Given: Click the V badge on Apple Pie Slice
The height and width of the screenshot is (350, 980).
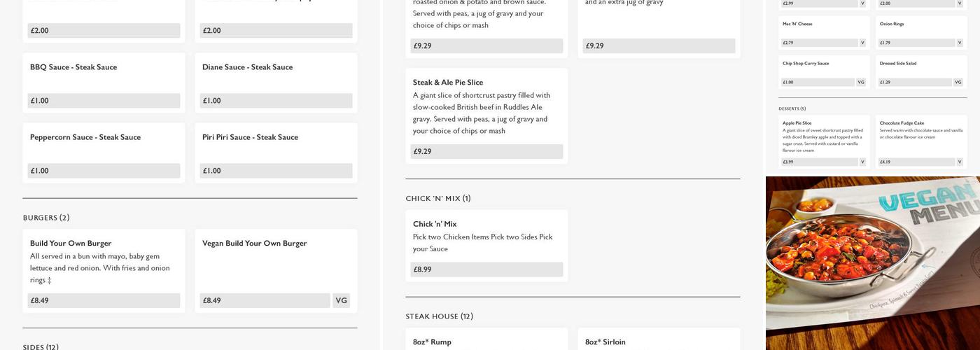Looking at the screenshot, I should click(x=862, y=162).
